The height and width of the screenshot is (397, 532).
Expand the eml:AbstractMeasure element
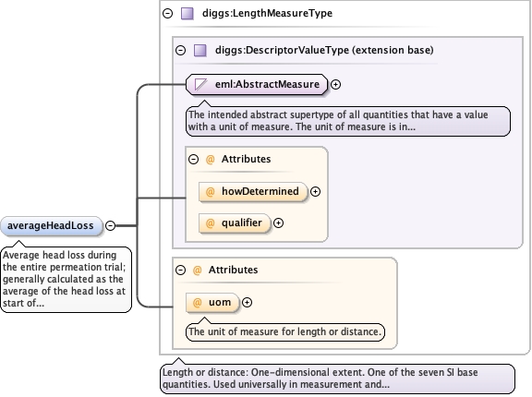[335, 84]
